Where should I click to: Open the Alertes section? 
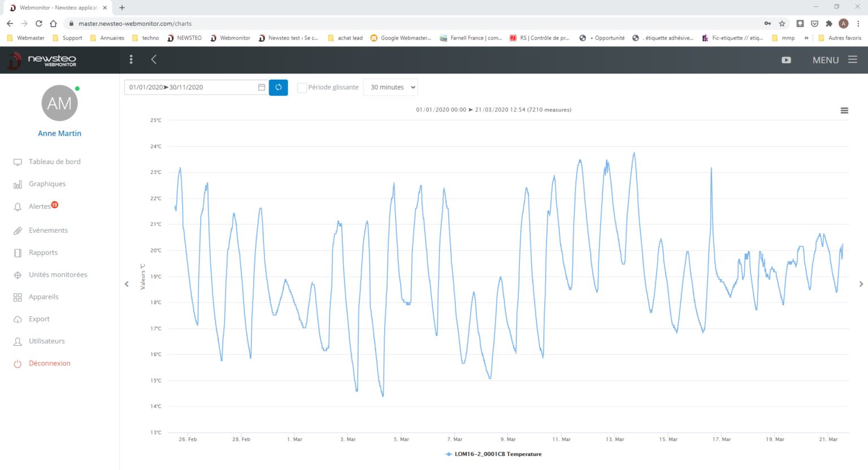(x=40, y=206)
